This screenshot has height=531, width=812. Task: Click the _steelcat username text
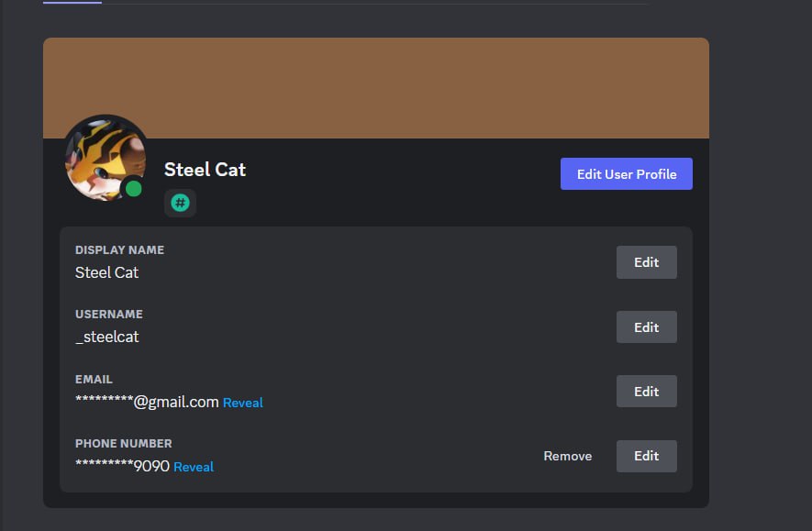coord(107,337)
